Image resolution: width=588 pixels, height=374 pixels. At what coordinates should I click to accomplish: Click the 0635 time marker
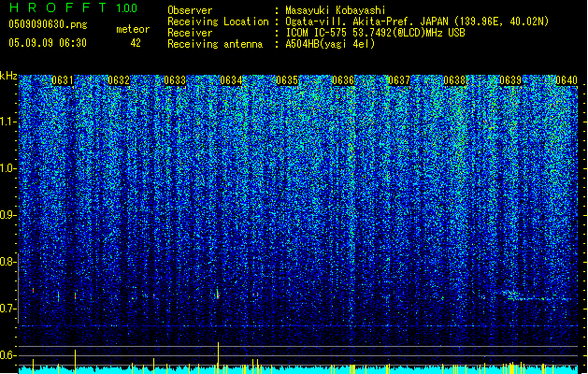(287, 80)
